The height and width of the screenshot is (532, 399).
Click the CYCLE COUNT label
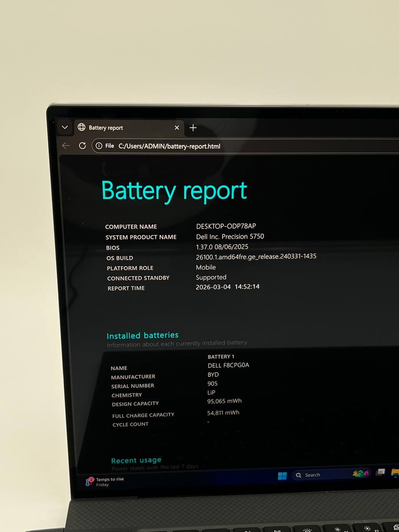click(131, 424)
